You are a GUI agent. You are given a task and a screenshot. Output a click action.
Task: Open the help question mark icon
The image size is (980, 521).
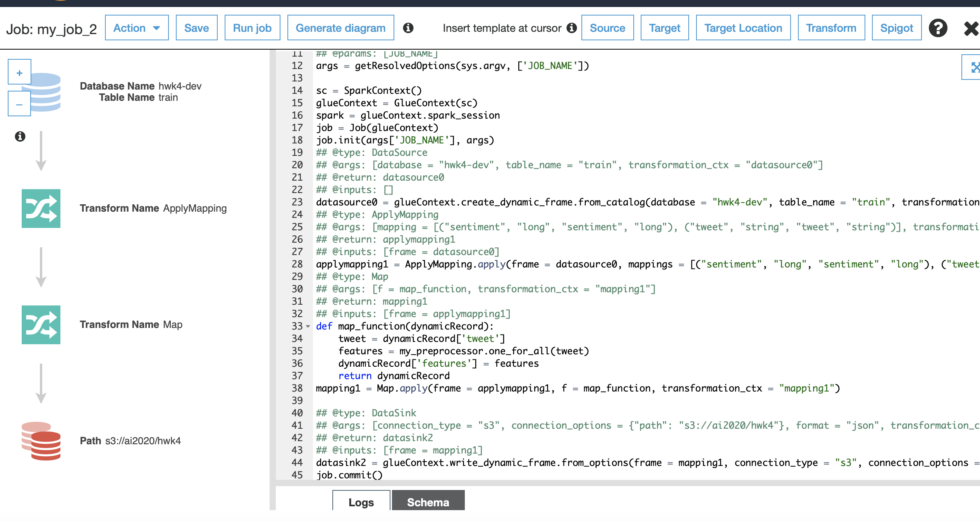938,28
